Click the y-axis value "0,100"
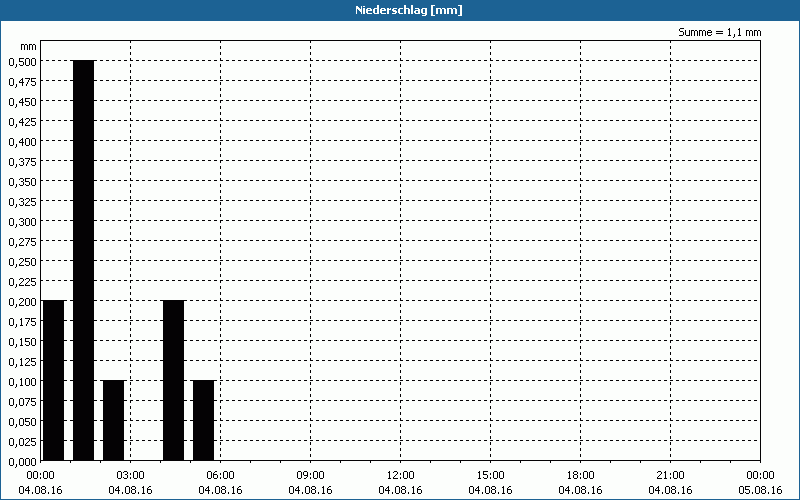The width and height of the screenshot is (800, 500). 22,382
